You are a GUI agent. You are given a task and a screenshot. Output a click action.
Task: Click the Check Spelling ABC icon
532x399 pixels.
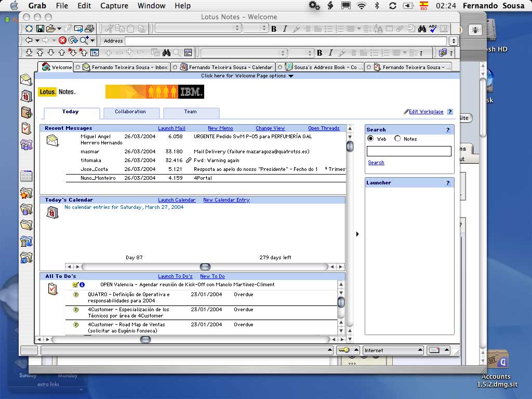click(433, 29)
